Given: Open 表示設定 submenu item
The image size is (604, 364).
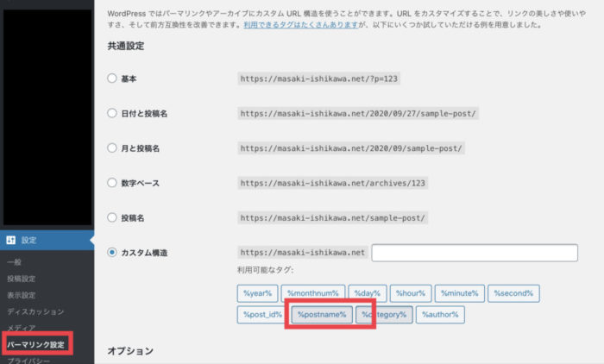Looking at the screenshot, I should point(22,295).
